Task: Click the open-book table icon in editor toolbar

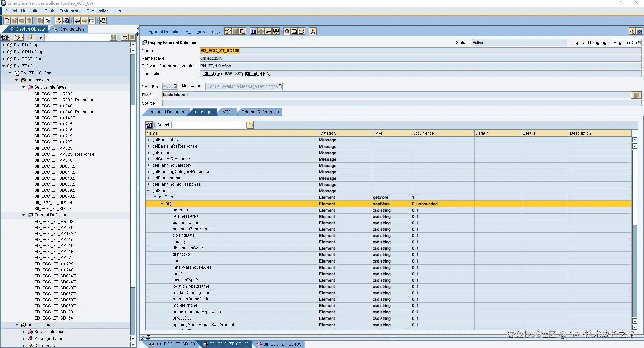Action: (x=294, y=31)
